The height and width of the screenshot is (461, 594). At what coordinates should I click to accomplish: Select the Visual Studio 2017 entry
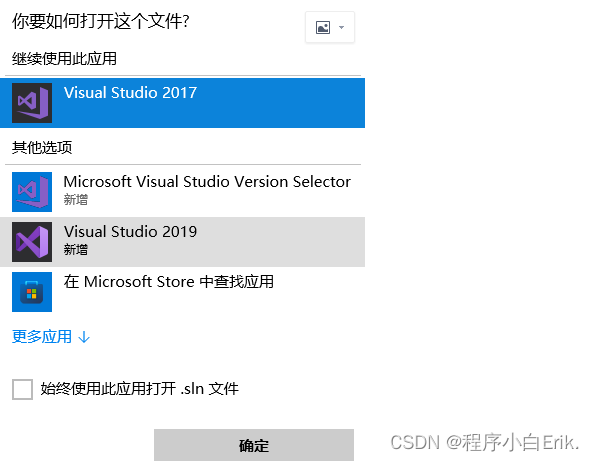182,103
